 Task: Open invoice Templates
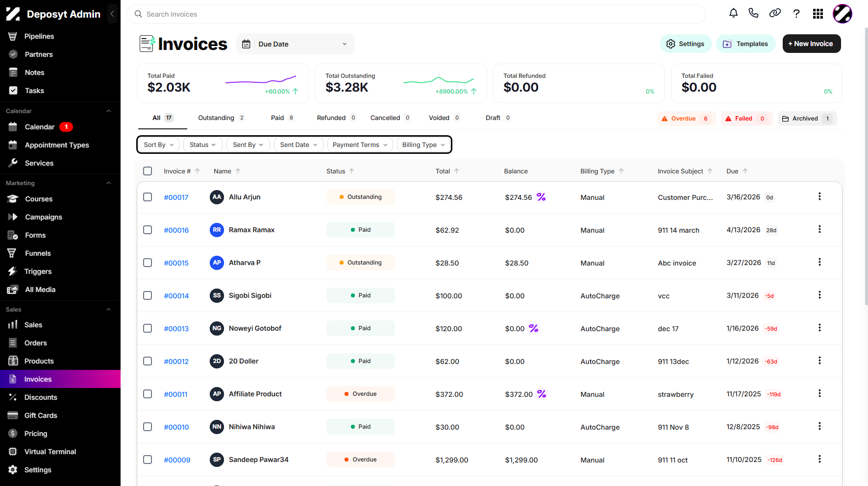(x=746, y=44)
